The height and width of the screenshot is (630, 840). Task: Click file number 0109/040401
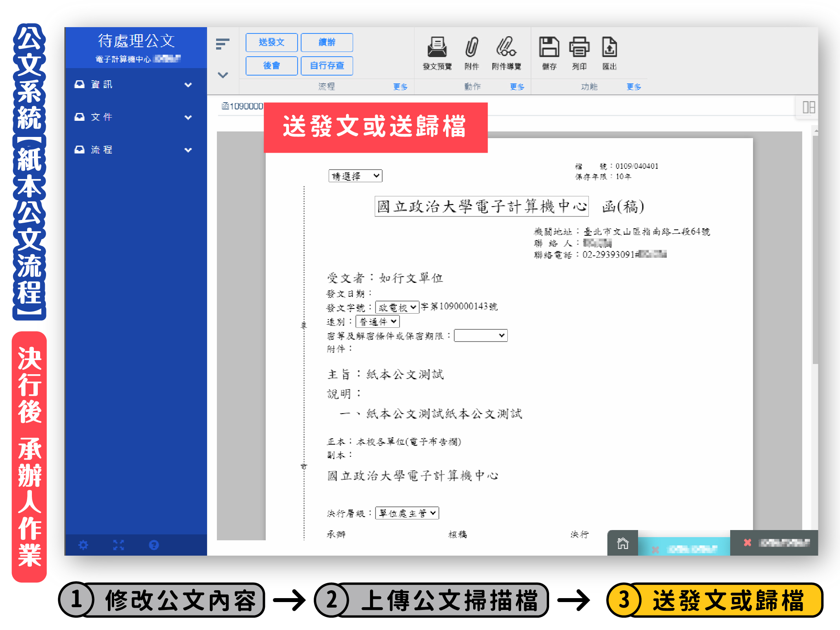coord(636,166)
